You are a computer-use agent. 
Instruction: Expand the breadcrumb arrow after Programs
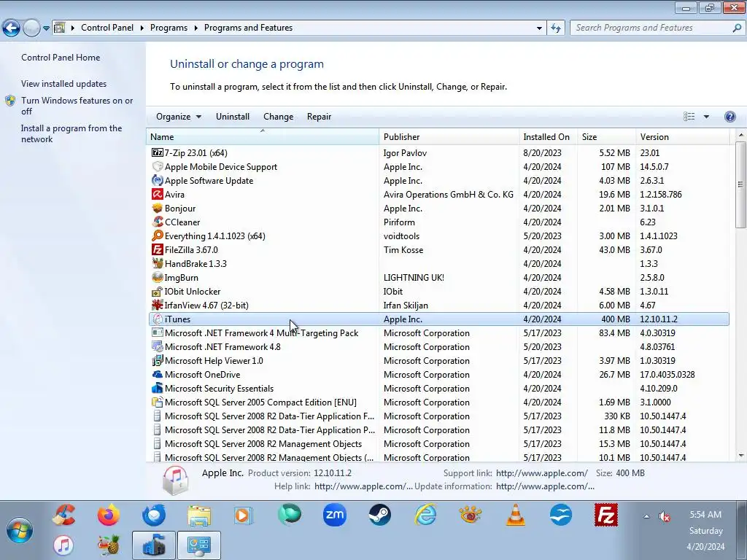coord(196,28)
